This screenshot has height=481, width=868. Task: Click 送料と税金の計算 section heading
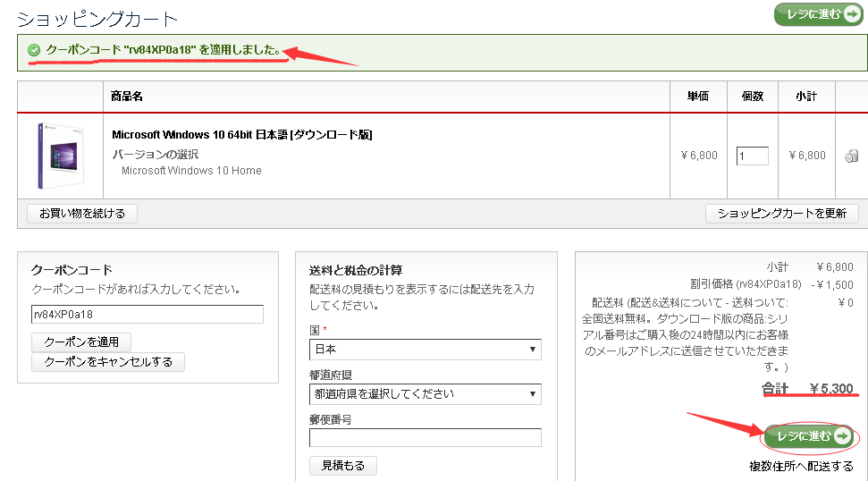[x=356, y=270]
